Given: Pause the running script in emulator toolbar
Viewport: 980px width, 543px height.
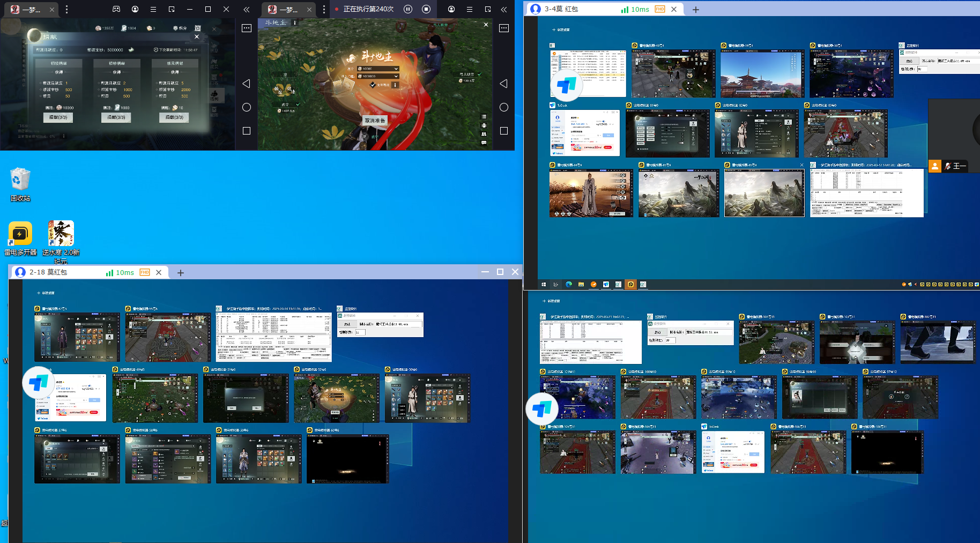Looking at the screenshot, I should [408, 9].
